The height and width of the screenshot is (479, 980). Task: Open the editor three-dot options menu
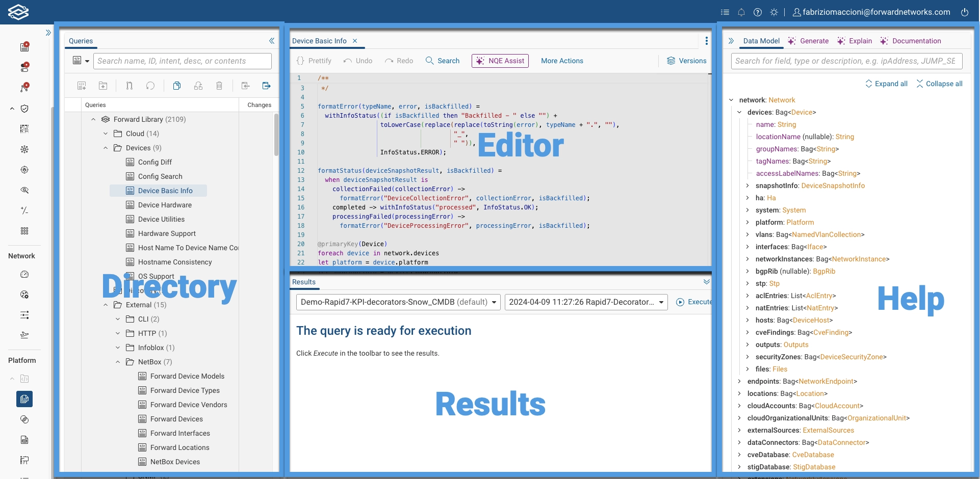point(706,41)
